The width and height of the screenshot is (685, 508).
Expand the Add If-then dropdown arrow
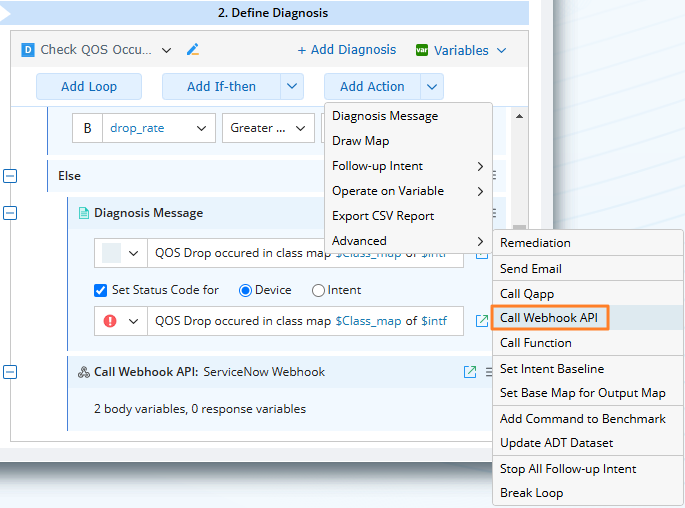[x=291, y=87]
